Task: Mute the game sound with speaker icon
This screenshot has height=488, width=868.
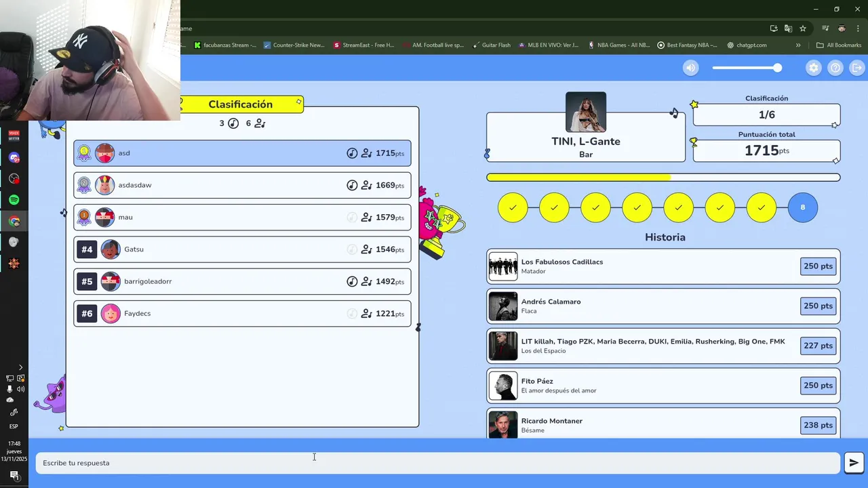Action: point(690,68)
